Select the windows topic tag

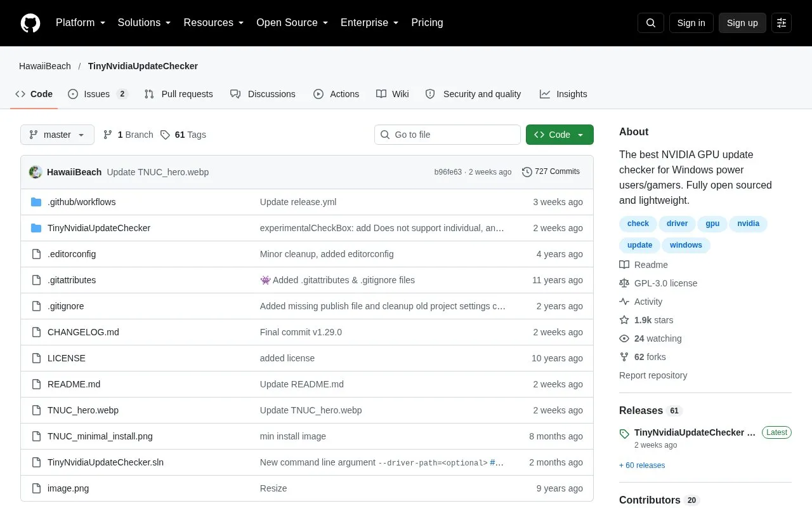(x=686, y=245)
